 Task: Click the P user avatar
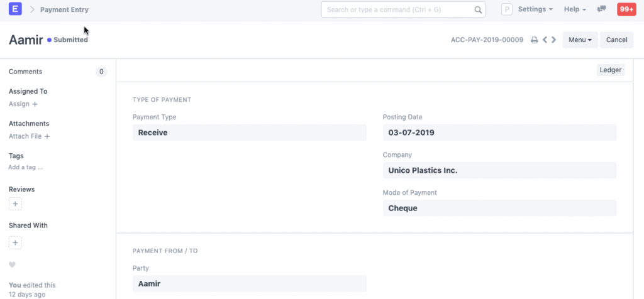tap(507, 9)
